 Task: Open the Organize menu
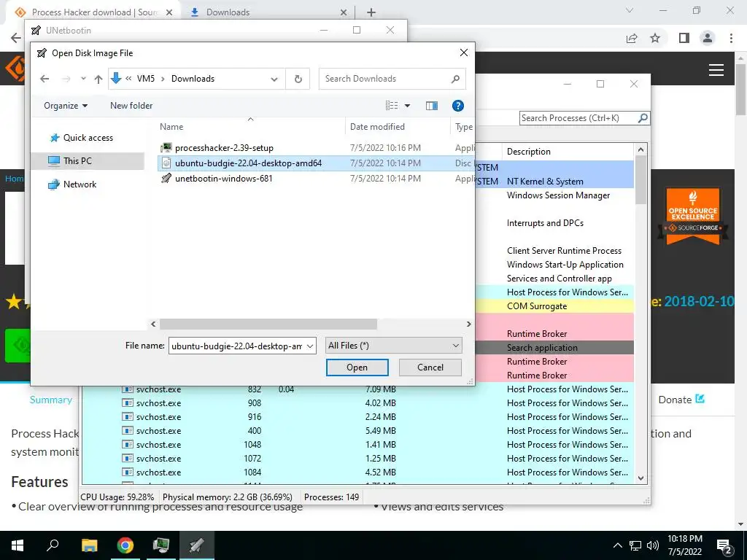(66, 106)
